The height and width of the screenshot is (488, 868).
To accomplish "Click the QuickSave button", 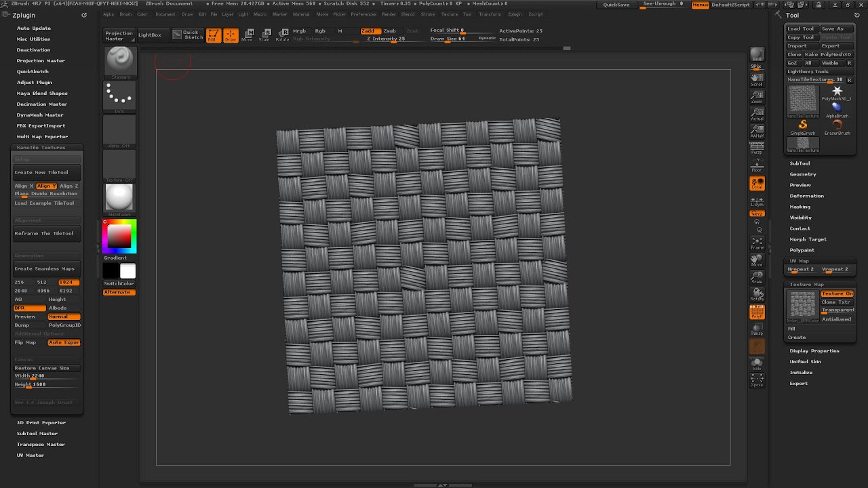I will 616,5.
